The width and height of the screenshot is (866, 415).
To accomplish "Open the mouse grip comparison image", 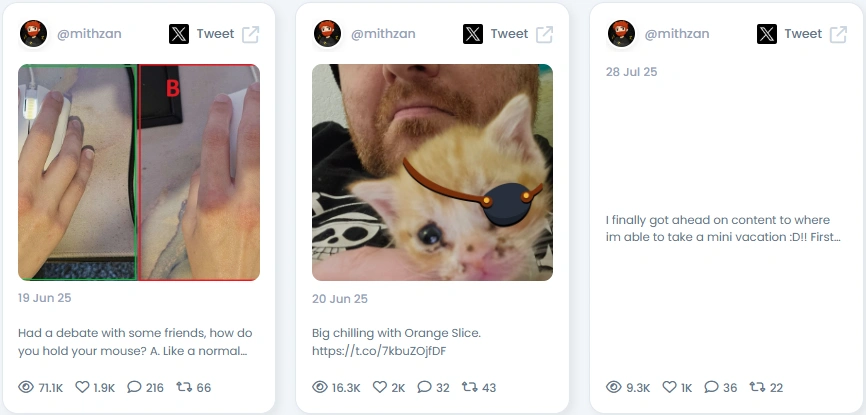I will [139, 172].
